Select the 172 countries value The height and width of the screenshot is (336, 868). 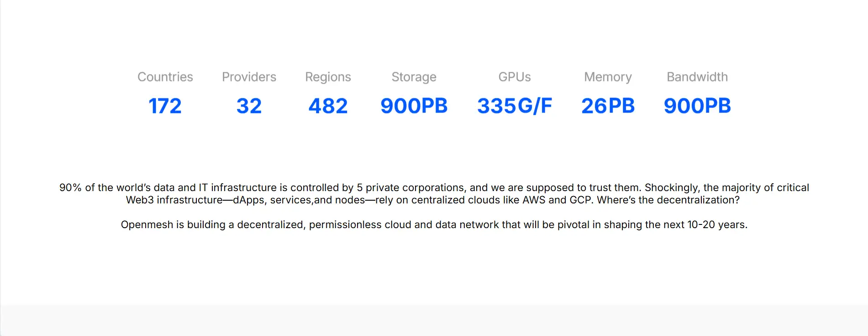165,106
